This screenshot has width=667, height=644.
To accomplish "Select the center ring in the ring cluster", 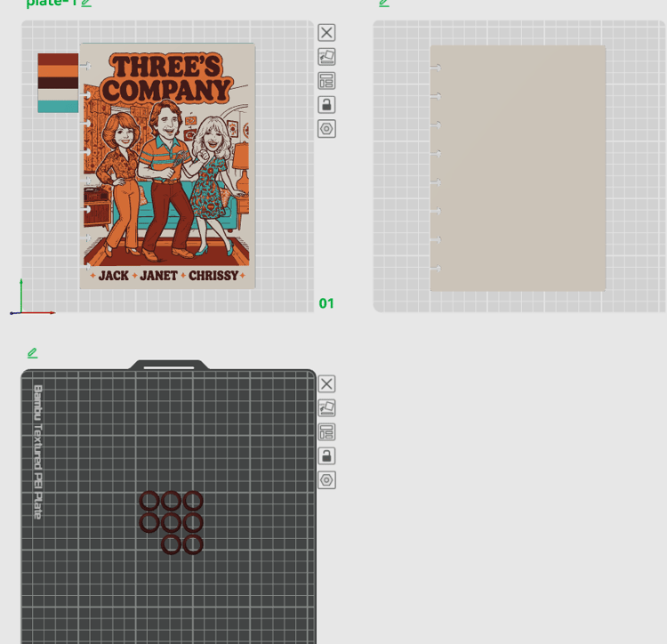I will [171, 523].
